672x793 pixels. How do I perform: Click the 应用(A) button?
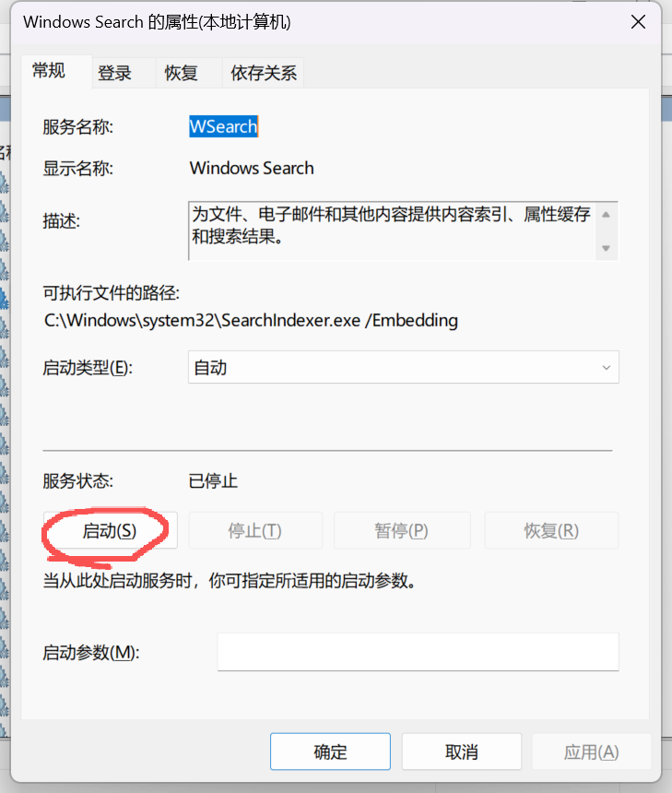591,752
